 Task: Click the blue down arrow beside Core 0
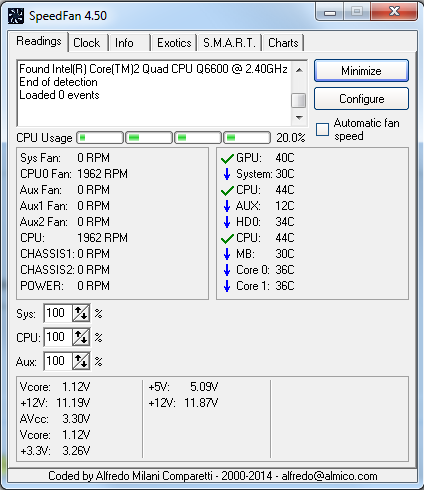227,270
